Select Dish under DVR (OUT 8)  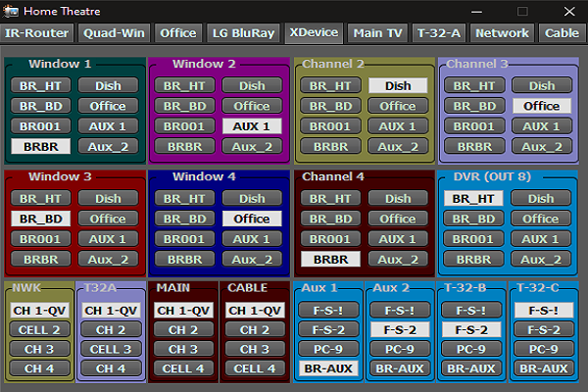pyautogui.click(x=541, y=198)
